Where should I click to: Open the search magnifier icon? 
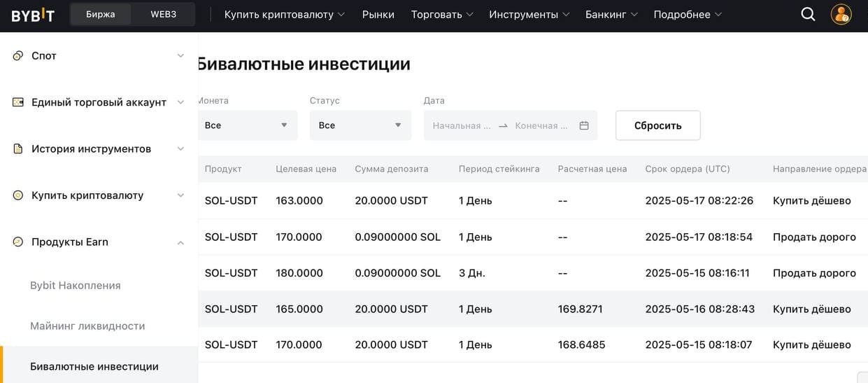808,14
